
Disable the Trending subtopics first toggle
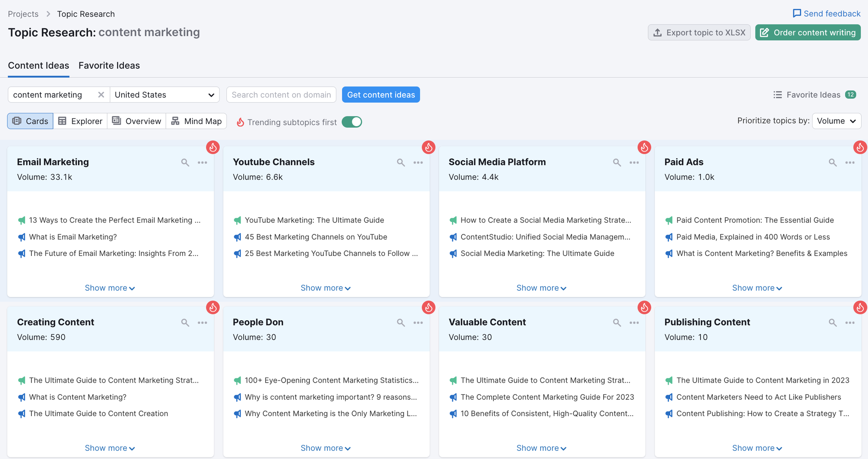351,122
